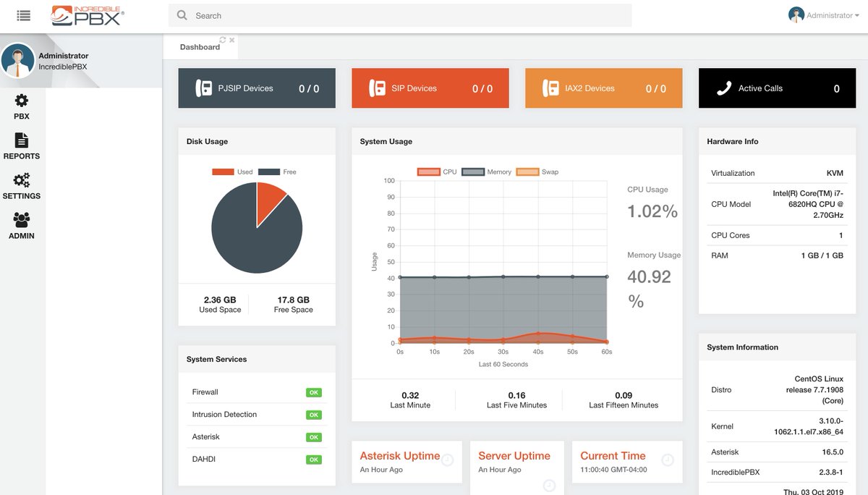Click the 0.09 last fifteen minutes load
The width and height of the screenshot is (868, 495).
tap(624, 395)
